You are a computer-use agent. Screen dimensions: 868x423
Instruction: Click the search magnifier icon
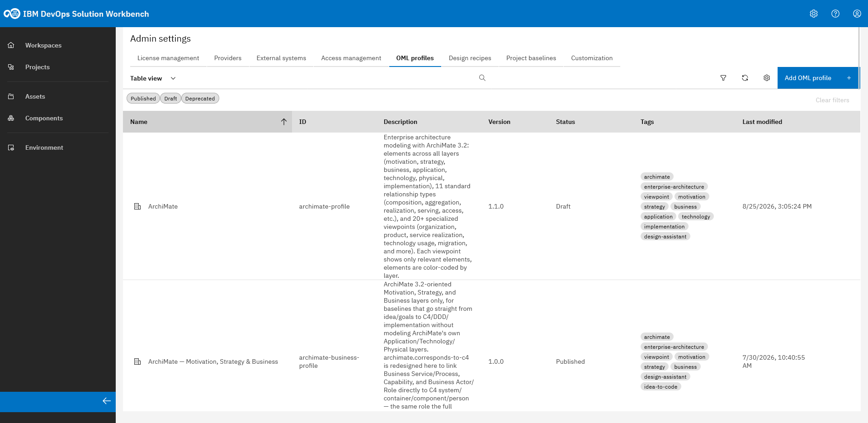coord(482,78)
